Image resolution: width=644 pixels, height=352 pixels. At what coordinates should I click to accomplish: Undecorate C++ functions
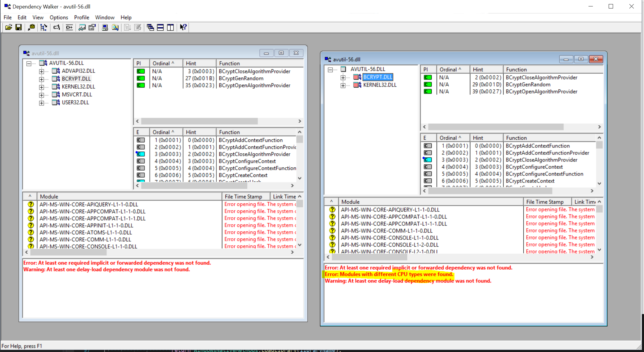69,27
